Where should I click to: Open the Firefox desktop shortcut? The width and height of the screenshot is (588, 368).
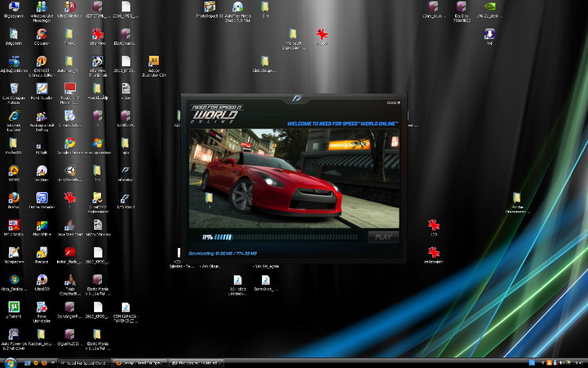(14, 200)
